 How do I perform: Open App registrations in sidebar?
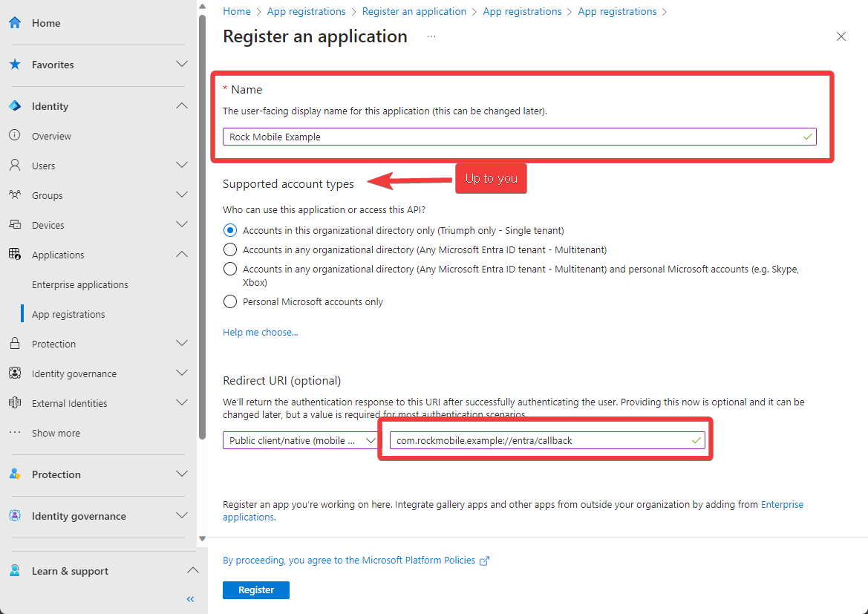pyautogui.click(x=68, y=314)
